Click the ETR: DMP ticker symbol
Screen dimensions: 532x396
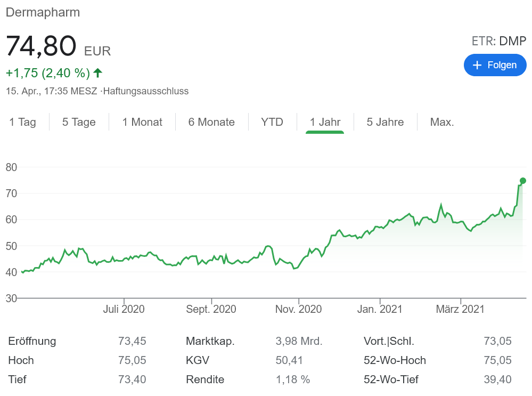pyautogui.click(x=498, y=41)
